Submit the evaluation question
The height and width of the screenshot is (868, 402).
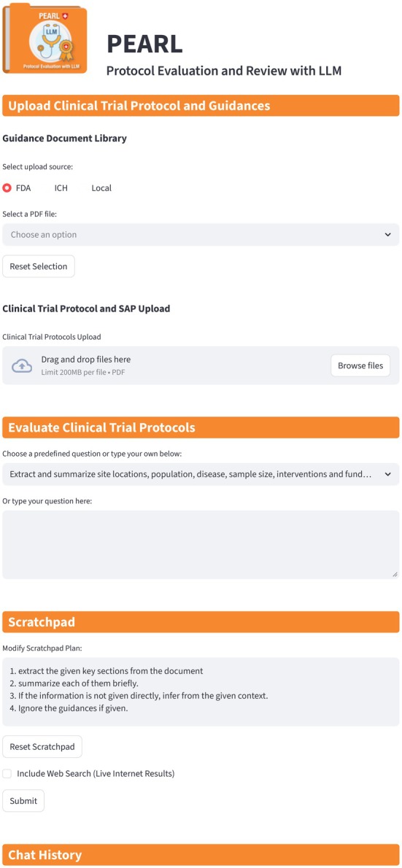23,801
